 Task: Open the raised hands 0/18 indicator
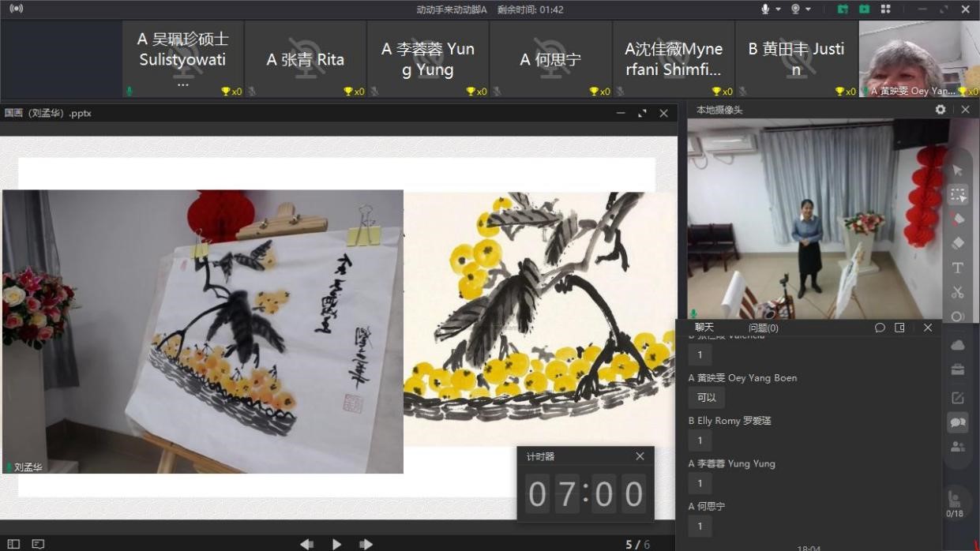954,504
